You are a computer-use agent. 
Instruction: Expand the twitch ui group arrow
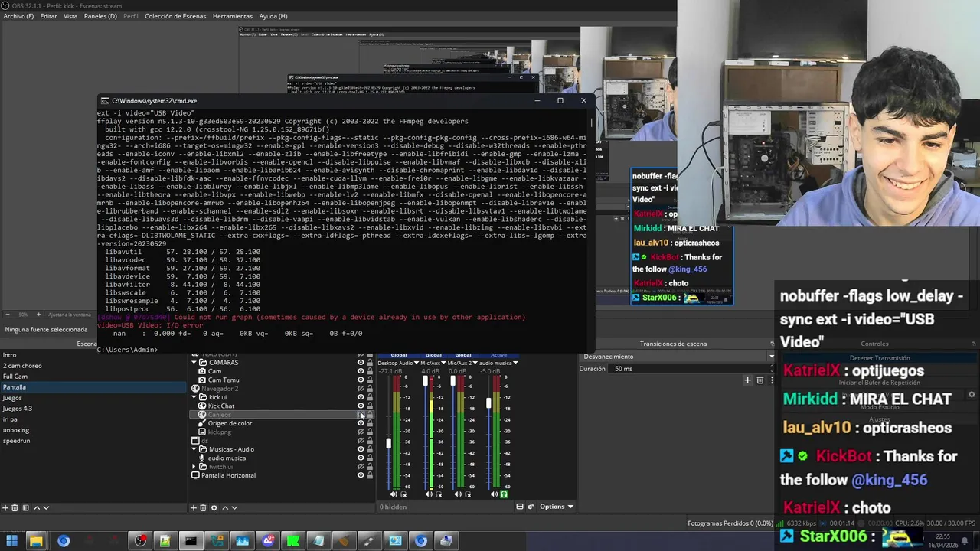coord(194,467)
